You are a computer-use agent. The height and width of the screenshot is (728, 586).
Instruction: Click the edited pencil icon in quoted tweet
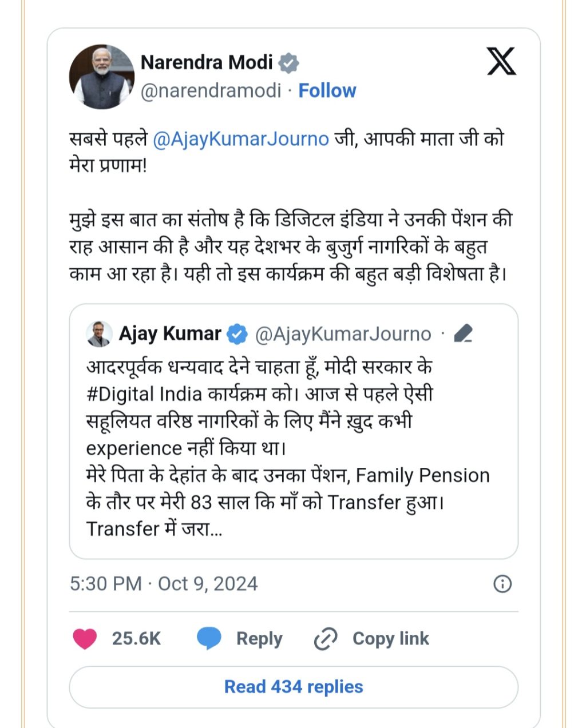click(x=463, y=333)
